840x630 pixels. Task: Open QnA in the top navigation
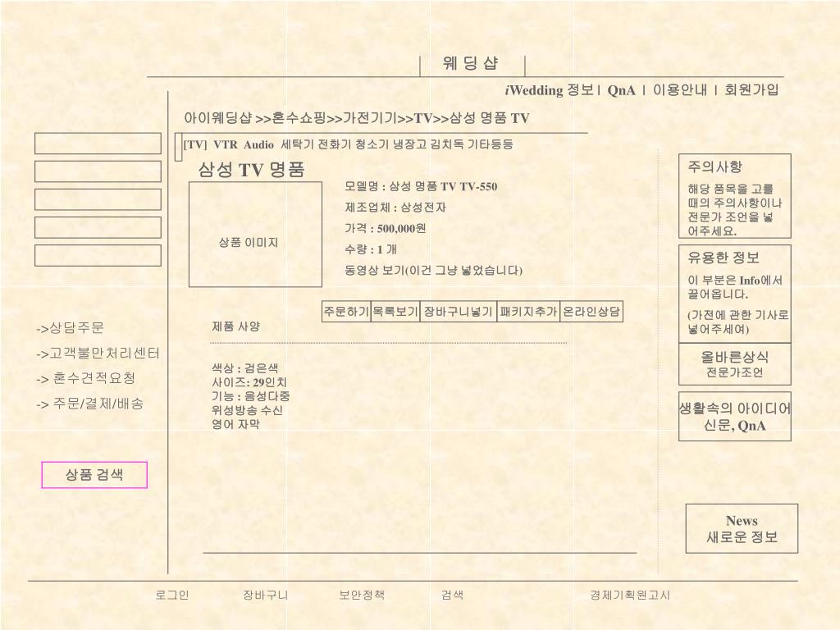tap(621, 90)
